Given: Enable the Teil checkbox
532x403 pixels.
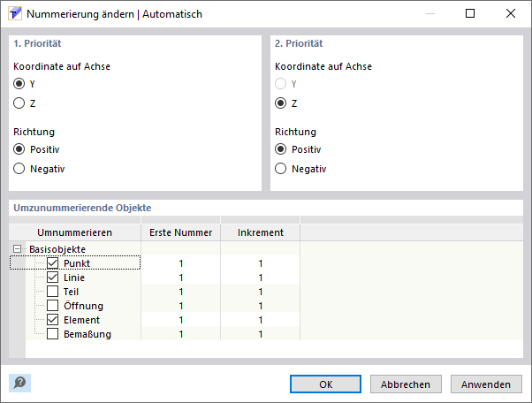Looking at the screenshot, I should (x=53, y=292).
